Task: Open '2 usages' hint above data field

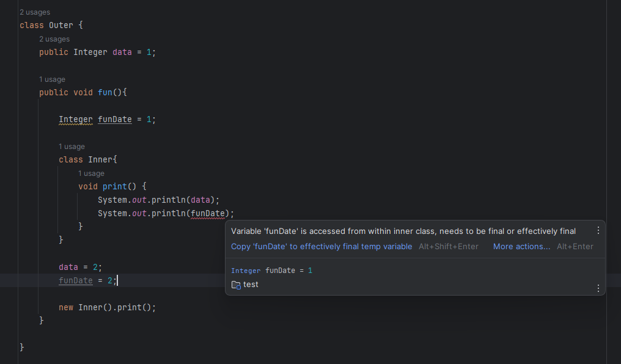Action: pos(54,39)
